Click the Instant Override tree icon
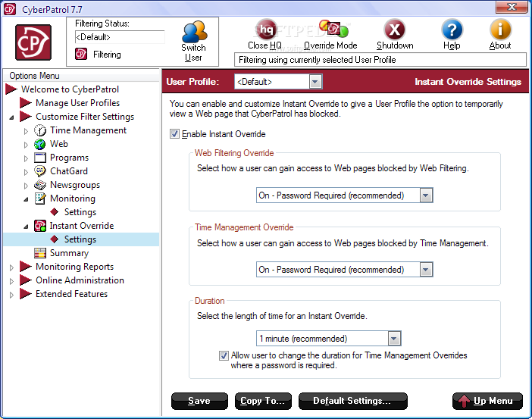 pos(40,226)
